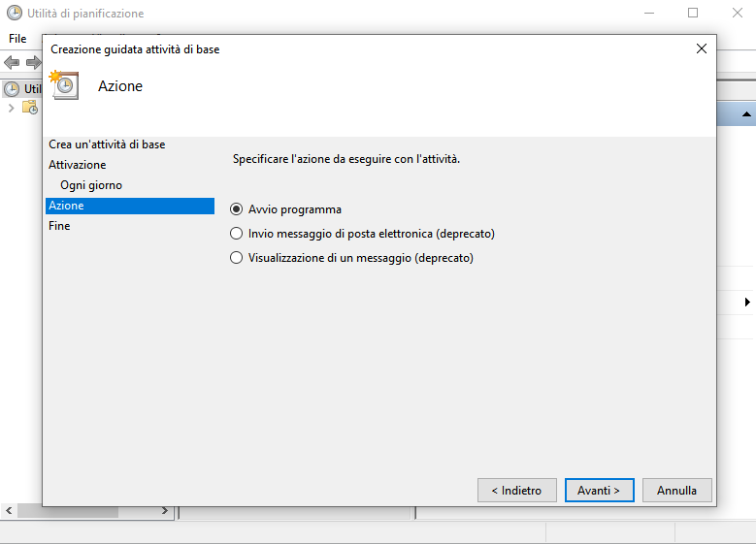Click the wizard clock icon beside Azione
756x544 pixels.
pos(64,85)
